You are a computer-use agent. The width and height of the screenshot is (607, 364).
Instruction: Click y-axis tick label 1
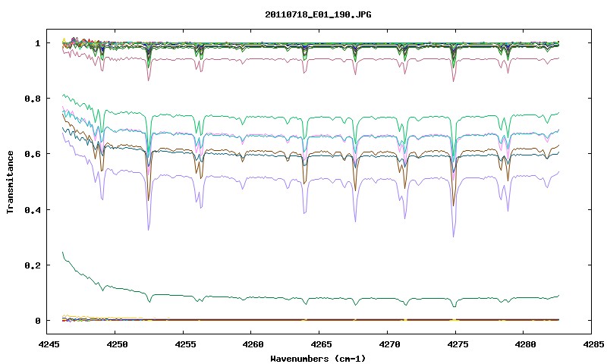[x=37, y=43]
